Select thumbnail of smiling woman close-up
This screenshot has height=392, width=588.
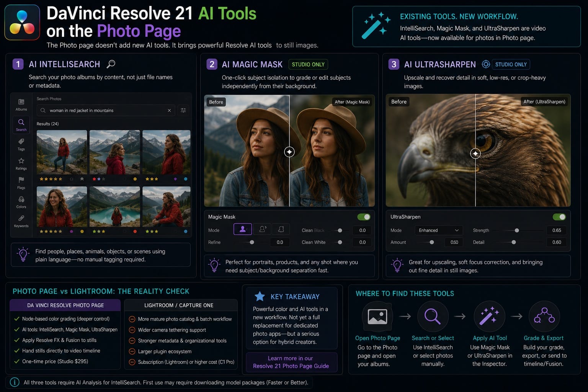point(62,207)
